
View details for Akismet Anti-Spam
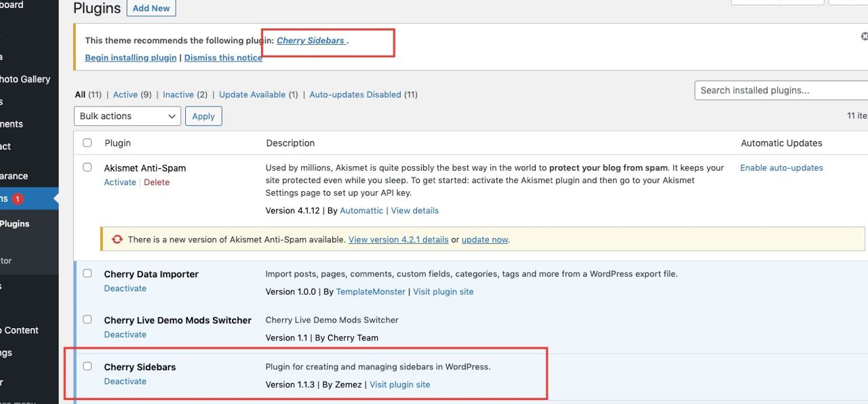(x=415, y=211)
